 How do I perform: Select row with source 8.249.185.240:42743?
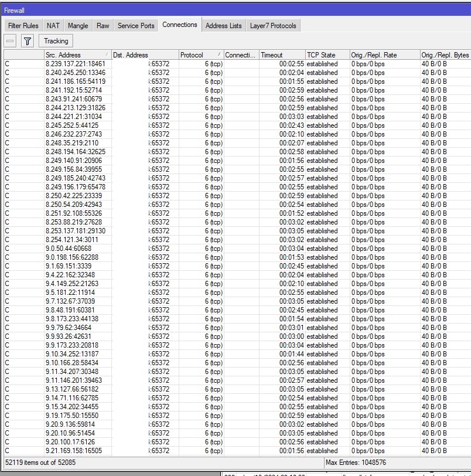[x=237, y=178]
